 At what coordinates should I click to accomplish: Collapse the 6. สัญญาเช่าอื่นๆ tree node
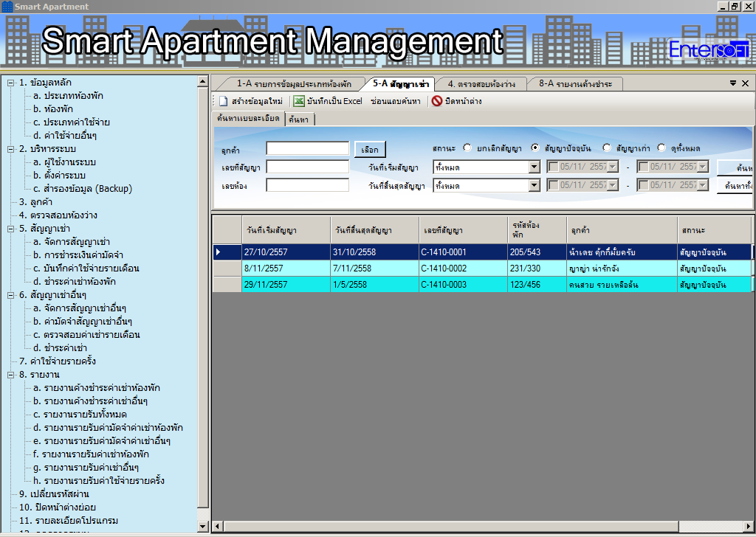10,295
